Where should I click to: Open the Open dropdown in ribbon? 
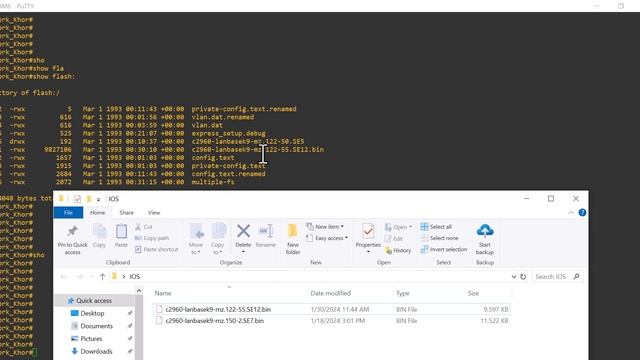[x=398, y=227]
